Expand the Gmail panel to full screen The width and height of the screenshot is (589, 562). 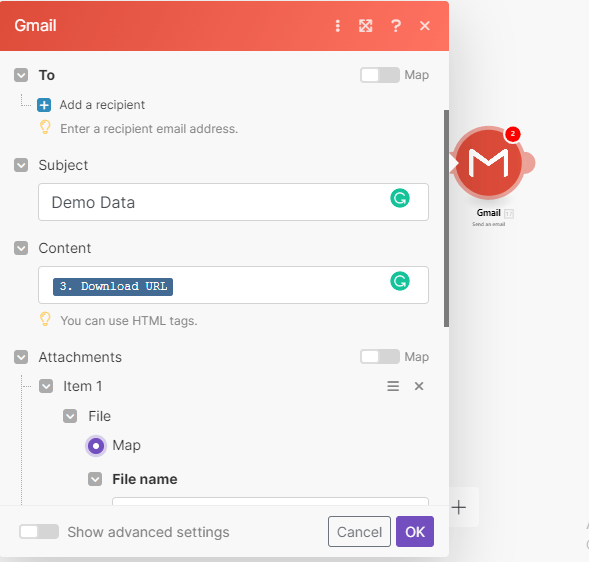pos(365,26)
